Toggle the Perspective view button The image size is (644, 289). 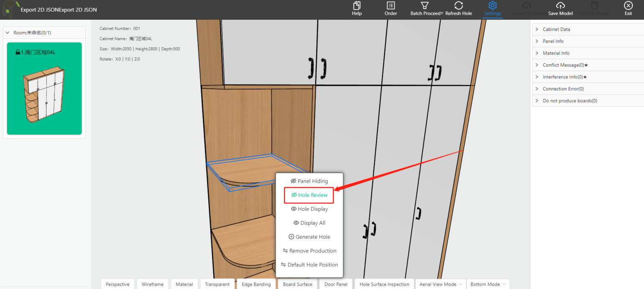pyautogui.click(x=118, y=284)
